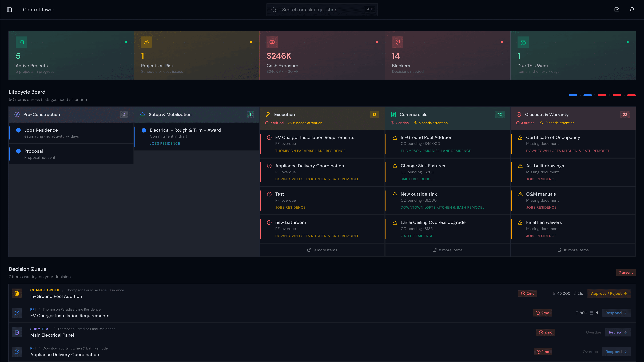This screenshot has height=362, width=644.
Task: Respond to EV Charger Installation Requirements RFI
Action: (616, 313)
